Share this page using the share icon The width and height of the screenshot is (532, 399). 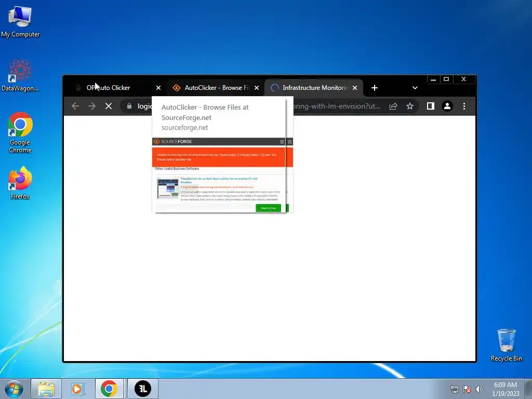coord(393,106)
